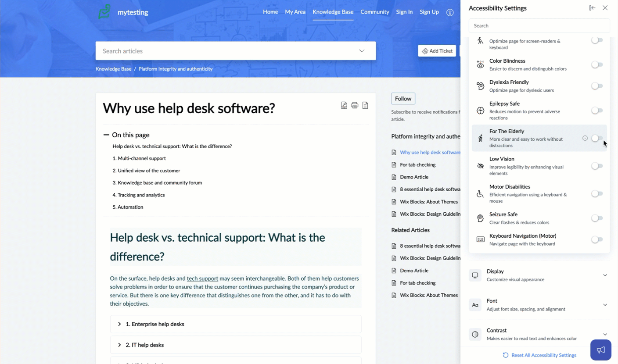This screenshot has height=364, width=618.
Task: Enable the Low Vision toggle
Action: click(x=597, y=166)
